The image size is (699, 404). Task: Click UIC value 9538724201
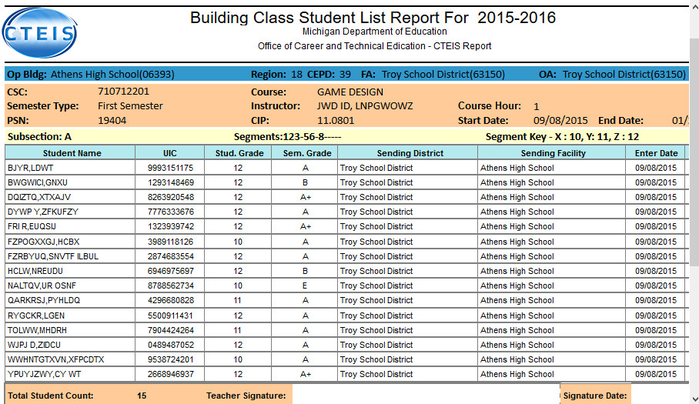point(171,359)
